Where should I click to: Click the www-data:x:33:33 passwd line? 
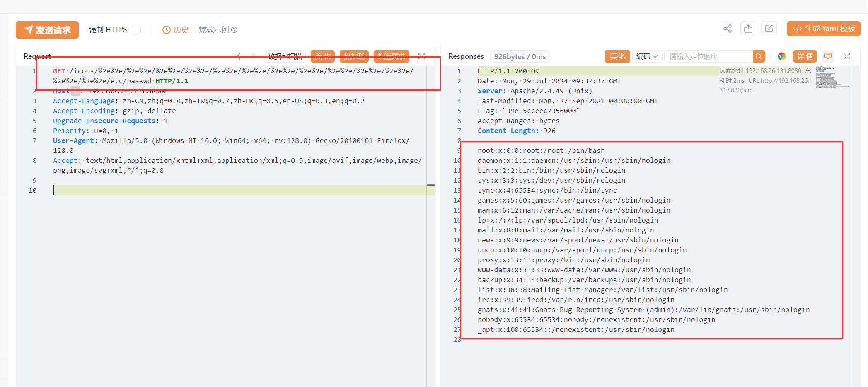(584, 270)
